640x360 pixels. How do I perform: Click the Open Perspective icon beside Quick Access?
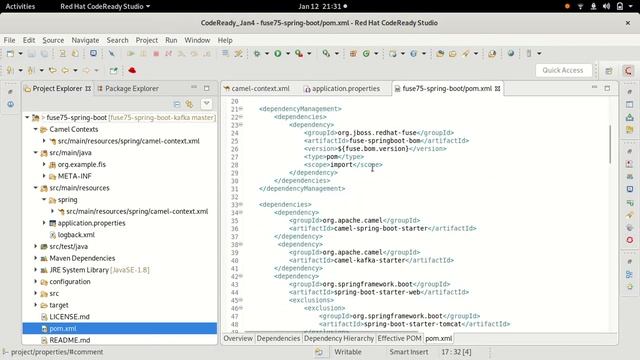tap(609, 71)
